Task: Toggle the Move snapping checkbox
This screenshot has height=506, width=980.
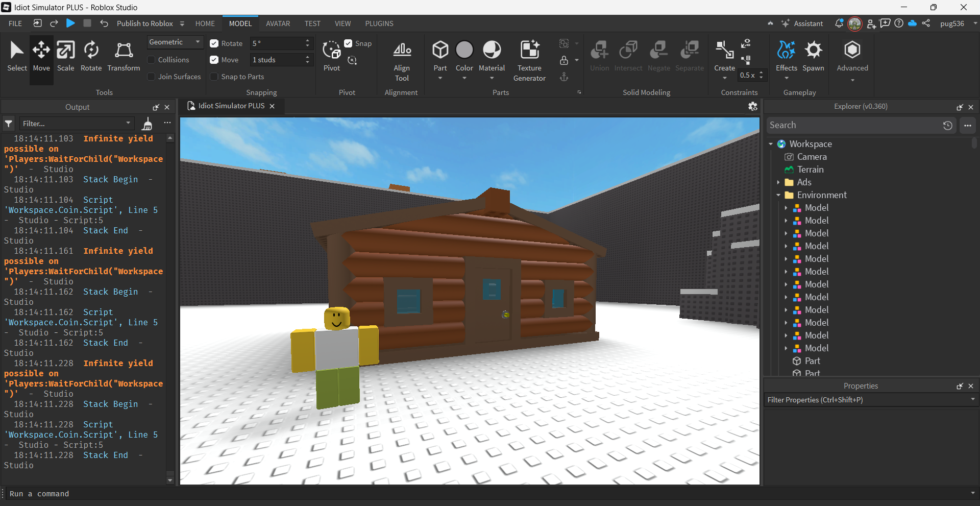Action: point(214,60)
